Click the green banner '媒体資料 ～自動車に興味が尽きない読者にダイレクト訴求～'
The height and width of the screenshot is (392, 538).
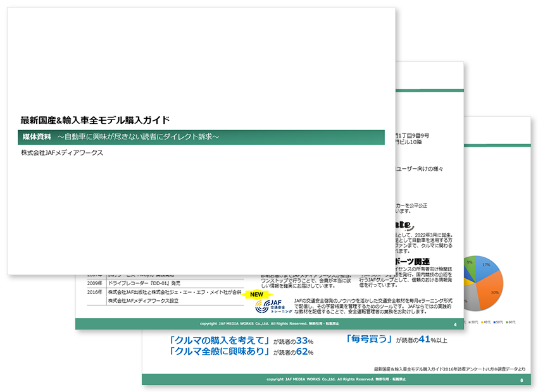[201, 137]
